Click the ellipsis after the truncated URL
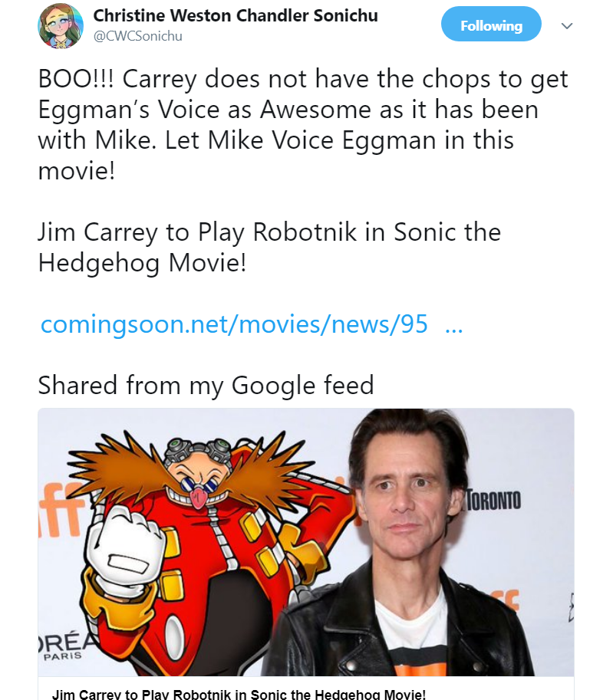This screenshot has height=700, width=613. coord(454,329)
